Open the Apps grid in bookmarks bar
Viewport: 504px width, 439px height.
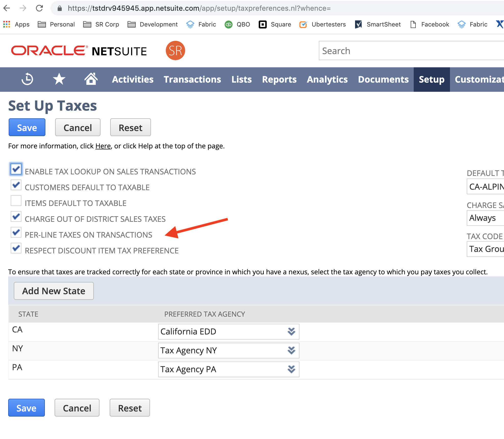[7, 24]
